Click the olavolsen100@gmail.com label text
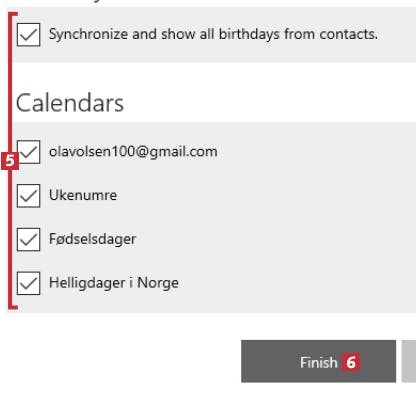The image size is (416, 396). pos(133,152)
